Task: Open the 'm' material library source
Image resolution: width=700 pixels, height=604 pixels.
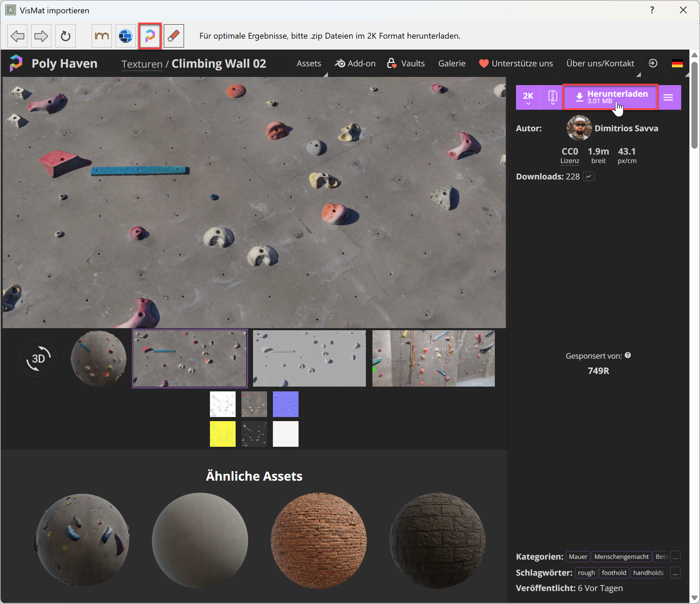Action: point(102,36)
